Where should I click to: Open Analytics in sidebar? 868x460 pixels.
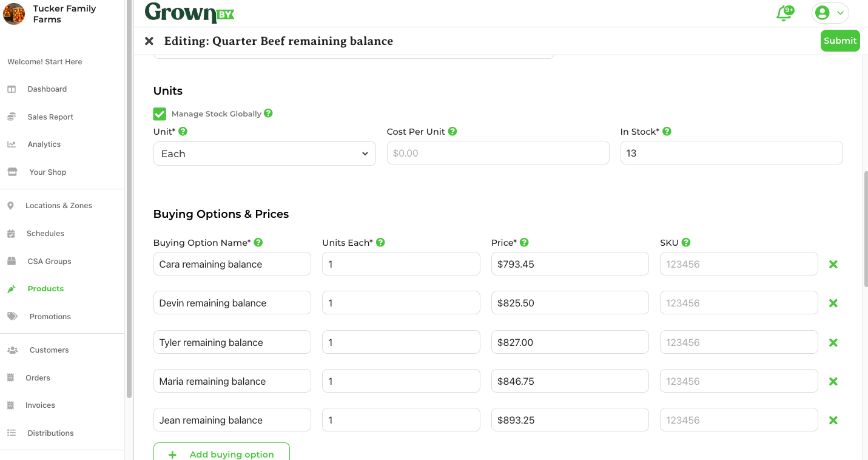(x=44, y=144)
